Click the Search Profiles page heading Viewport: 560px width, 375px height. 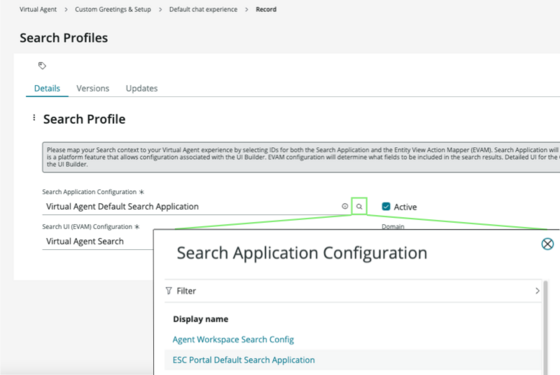pyautogui.click(x=64, y=38)
